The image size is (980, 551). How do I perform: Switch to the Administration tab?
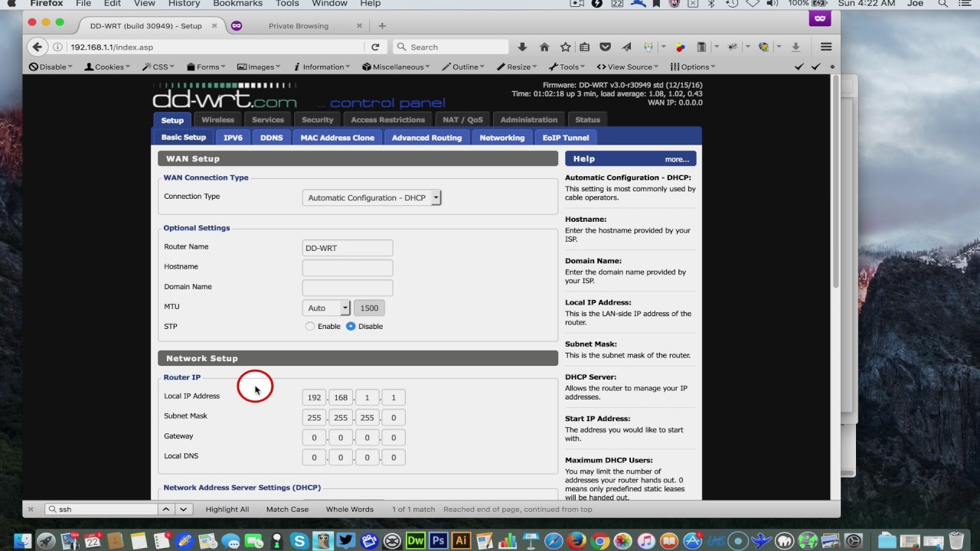[x=529, y=119]
